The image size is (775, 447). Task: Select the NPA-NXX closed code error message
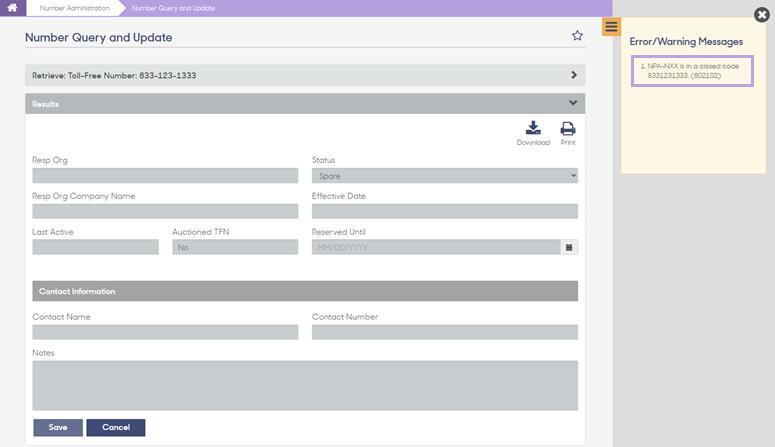tap(692, 71)
